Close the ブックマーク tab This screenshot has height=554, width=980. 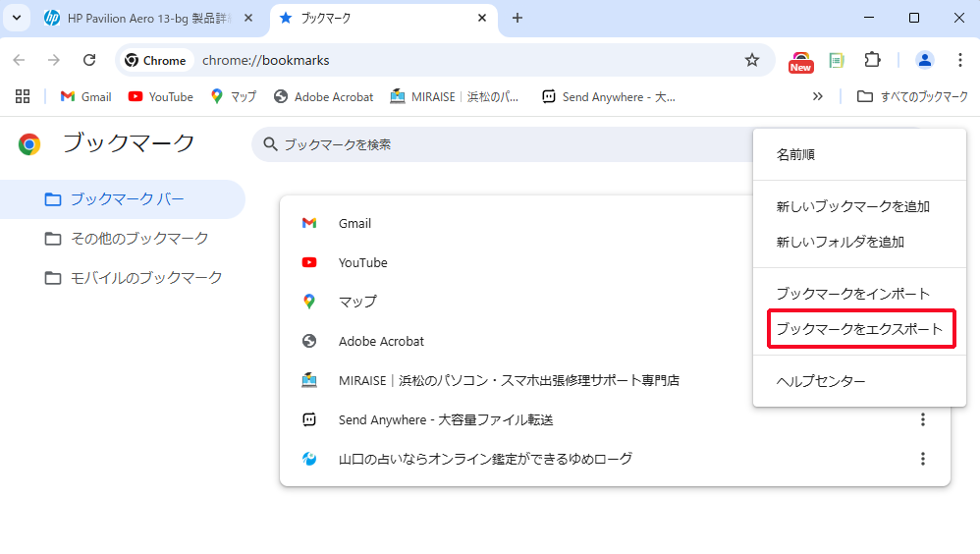[x=482, y=18]
